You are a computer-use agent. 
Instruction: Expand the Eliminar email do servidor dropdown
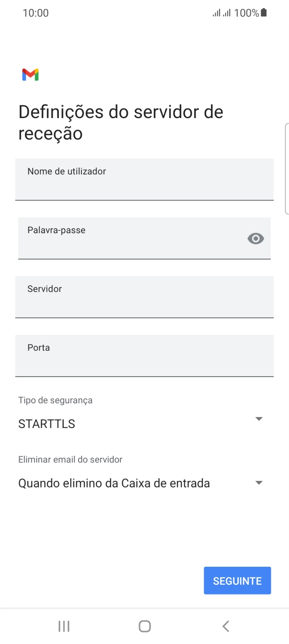pos(259,483)
